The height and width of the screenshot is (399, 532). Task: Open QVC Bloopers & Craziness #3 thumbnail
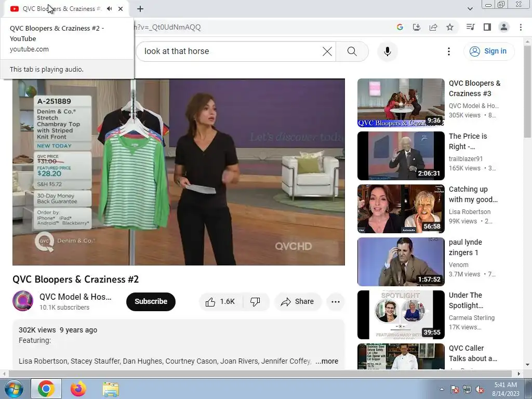tap(401, 103)
